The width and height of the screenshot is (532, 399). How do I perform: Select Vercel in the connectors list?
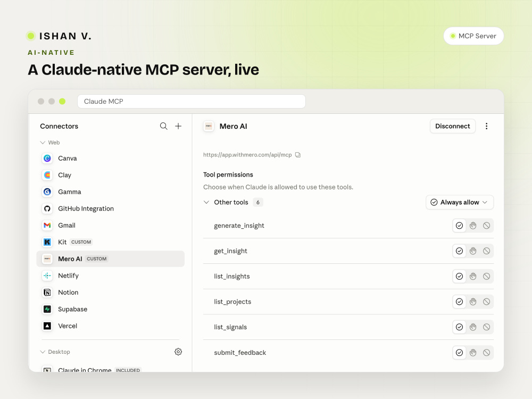110,326
